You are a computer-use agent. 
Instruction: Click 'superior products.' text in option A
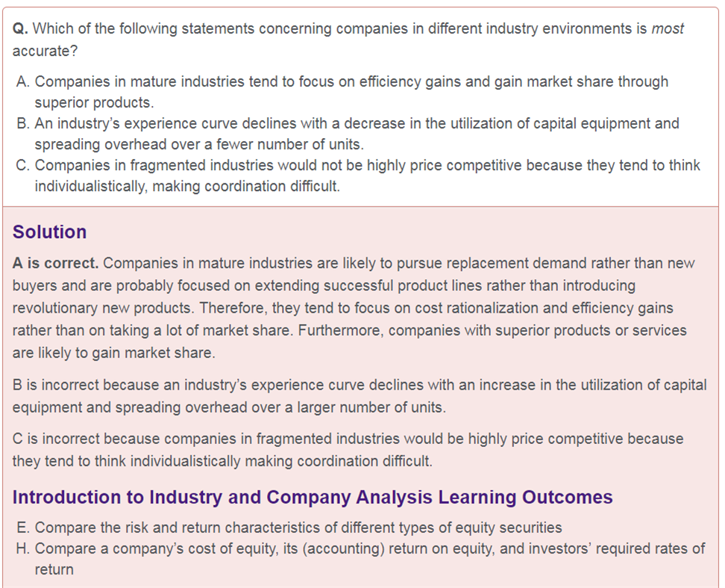[94, 102]
